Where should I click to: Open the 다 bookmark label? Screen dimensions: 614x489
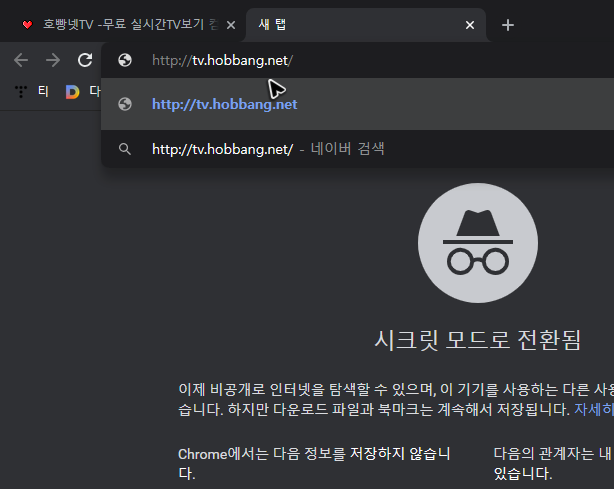[95, 91]
